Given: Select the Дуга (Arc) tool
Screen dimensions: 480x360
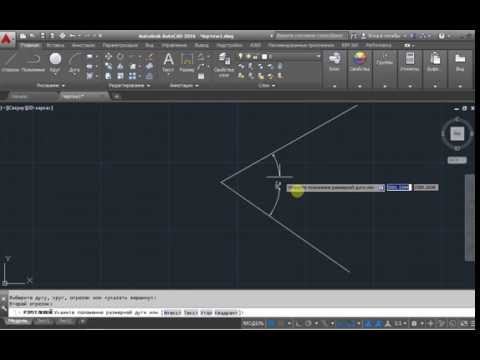Looking at the screenshot, I should pos(74,62).
